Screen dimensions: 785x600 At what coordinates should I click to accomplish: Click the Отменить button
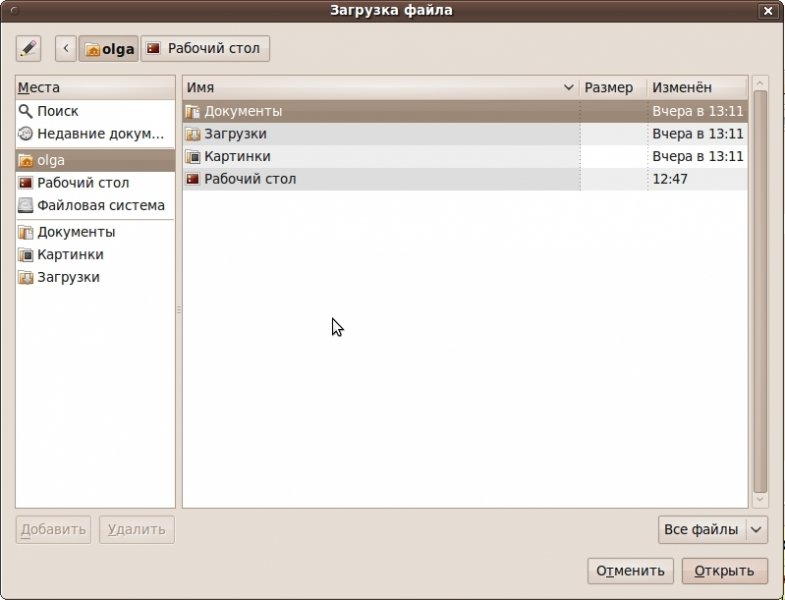[630, 571]
